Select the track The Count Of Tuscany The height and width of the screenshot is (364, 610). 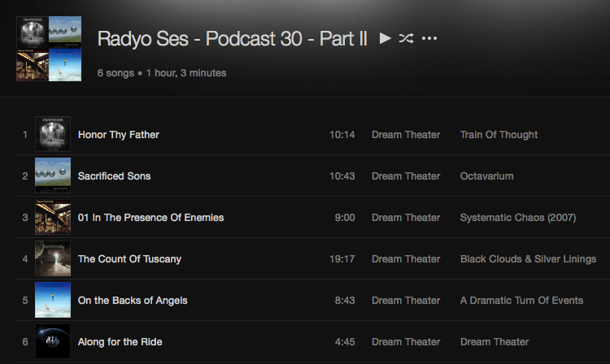pyautogui.click(x=129, y=259)
